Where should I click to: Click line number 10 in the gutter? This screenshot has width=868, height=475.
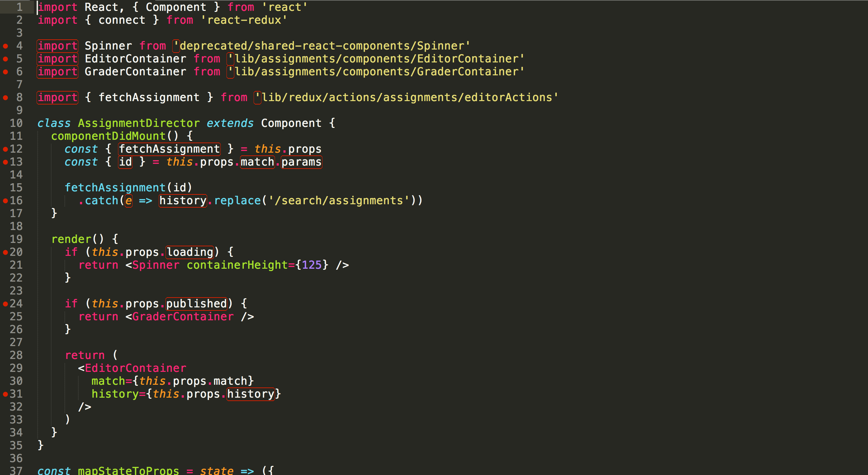click(16, 123)
